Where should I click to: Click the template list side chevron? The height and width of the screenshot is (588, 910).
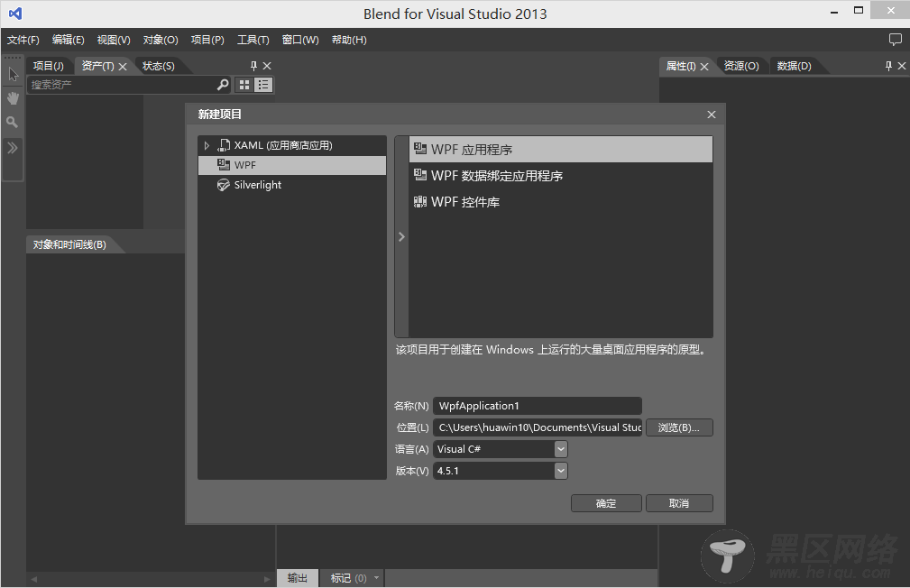(x=401, y=237)
